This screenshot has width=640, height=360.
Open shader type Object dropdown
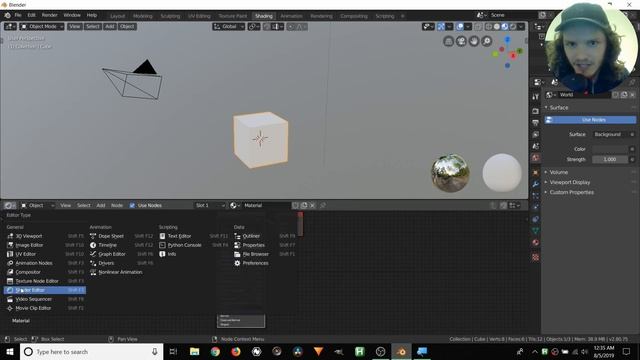[38, 205]
